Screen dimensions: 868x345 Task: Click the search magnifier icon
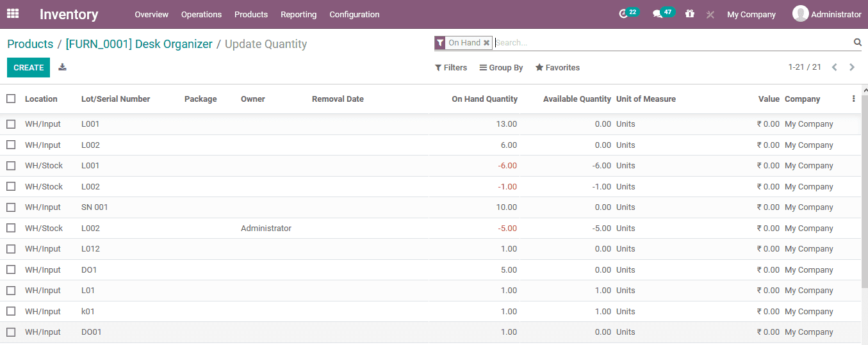click(x=858, y=42)
